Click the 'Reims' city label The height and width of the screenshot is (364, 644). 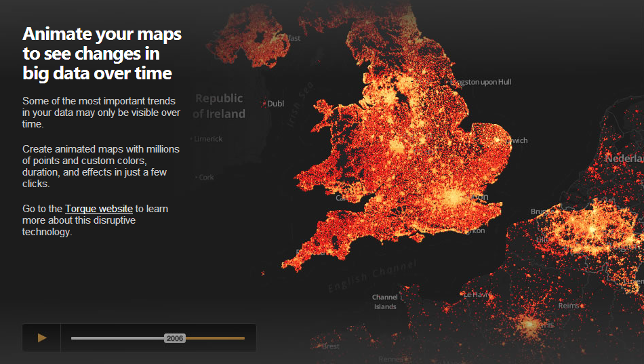[569, 305]
